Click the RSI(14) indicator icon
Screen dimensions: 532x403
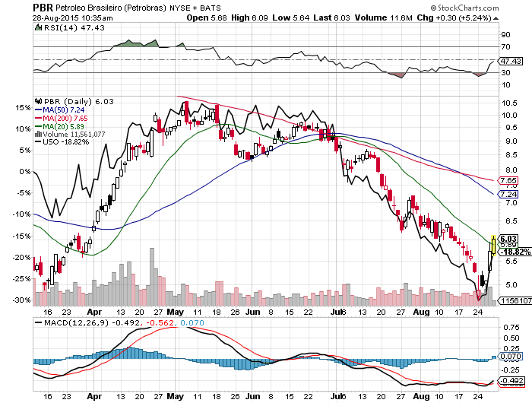38,27
